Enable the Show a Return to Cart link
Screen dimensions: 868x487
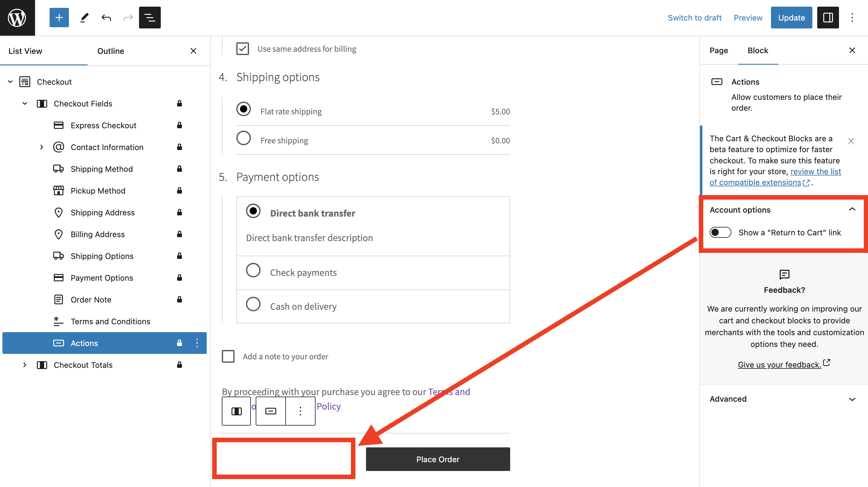point(721,232)
